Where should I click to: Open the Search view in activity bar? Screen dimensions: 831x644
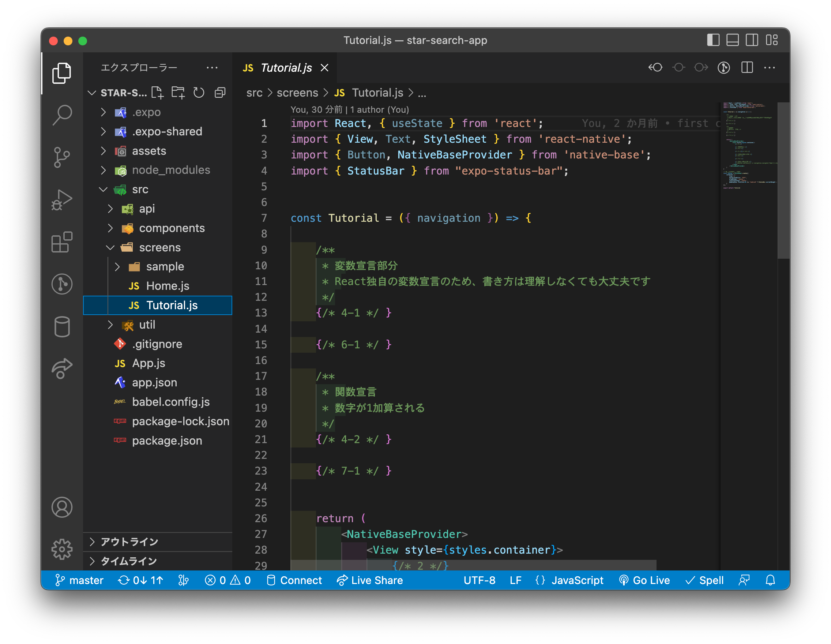(x=62, y=115)
